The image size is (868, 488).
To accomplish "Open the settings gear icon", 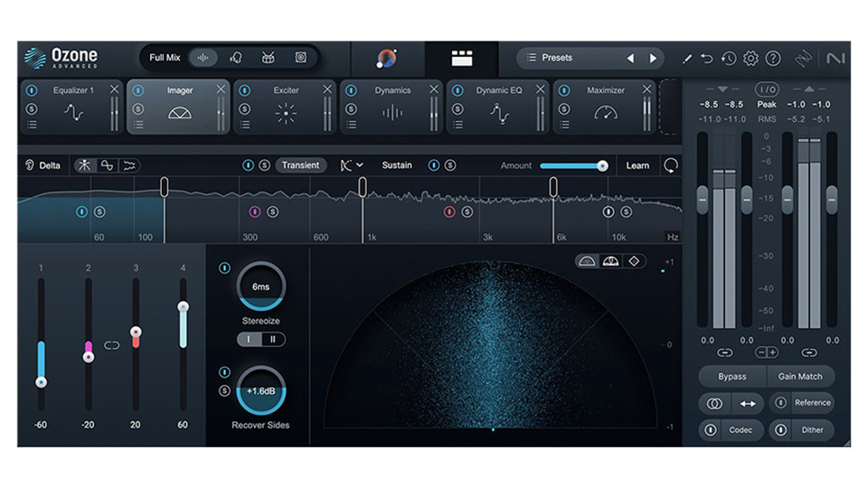I will [x=750, y=59].
